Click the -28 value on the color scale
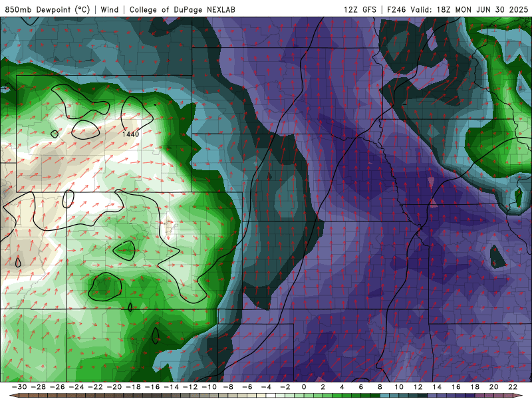This screenshot has width=532, height=399. coord(39,387)
